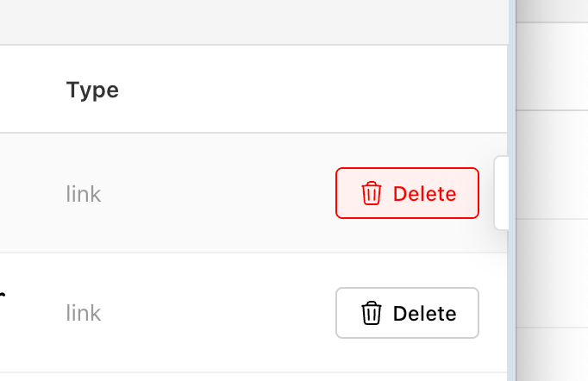This screenshot has height=381, width=588.
Task: Click the black word "Delete" in the second row
Action: 424,313
